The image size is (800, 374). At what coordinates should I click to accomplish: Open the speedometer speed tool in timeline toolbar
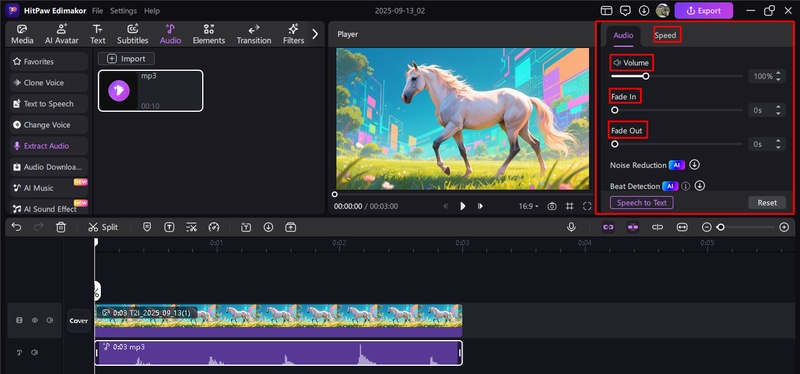(214, 227)
